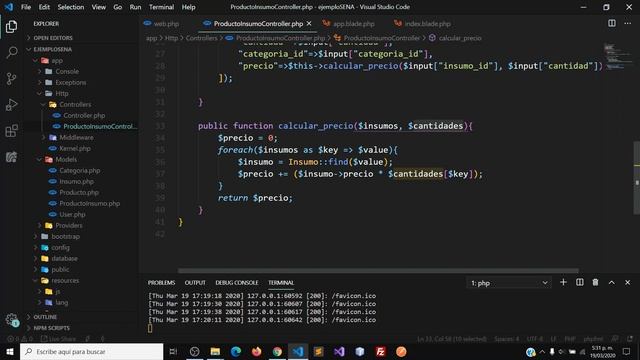The width and height of the screenshot is (640, 360).
Task: Open FileZilla from the taskbar
Action: (x=380, y=351)
